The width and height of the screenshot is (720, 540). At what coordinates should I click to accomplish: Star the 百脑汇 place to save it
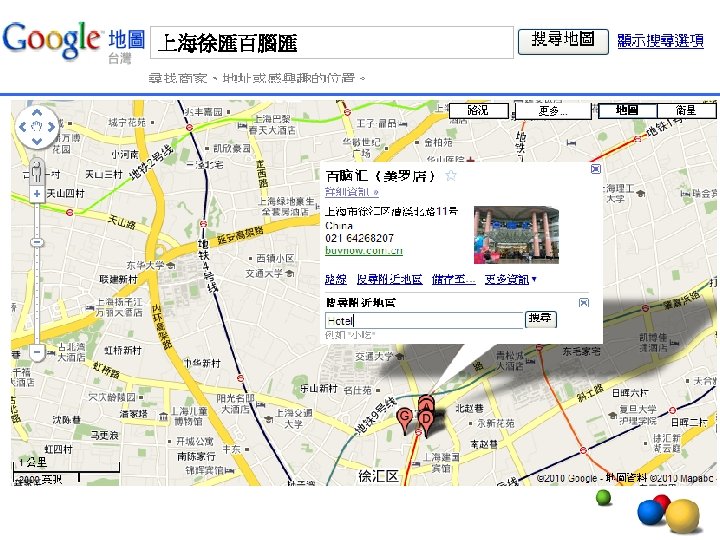coord(451,175)
